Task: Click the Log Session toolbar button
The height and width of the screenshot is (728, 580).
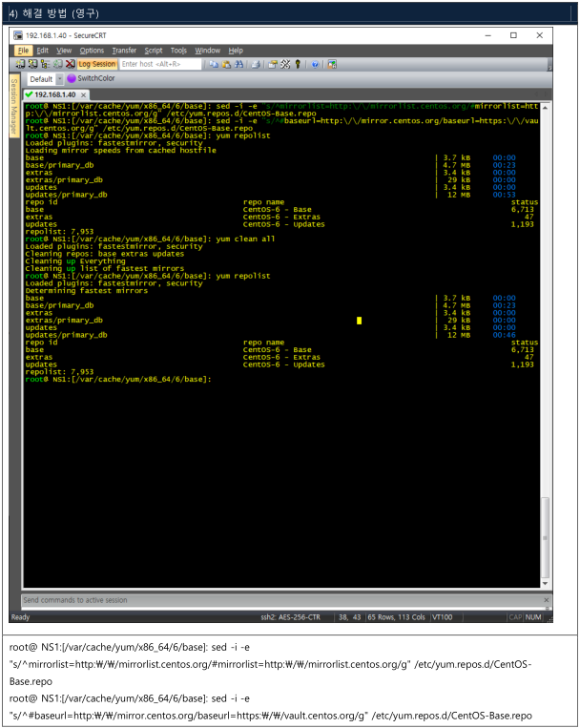Action: pyautogui.click(x=96, y=64)
